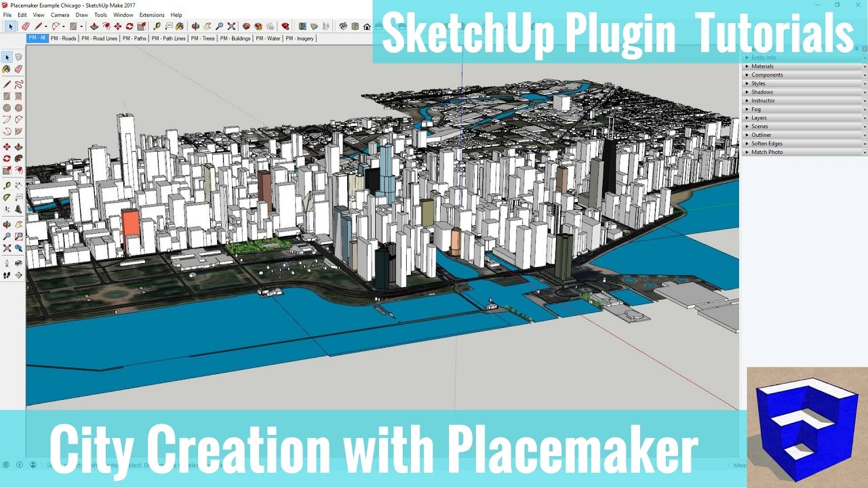This screenshot has height=488, width=868.
Task: Select the Rotate tool
Action: click(8, 158)
